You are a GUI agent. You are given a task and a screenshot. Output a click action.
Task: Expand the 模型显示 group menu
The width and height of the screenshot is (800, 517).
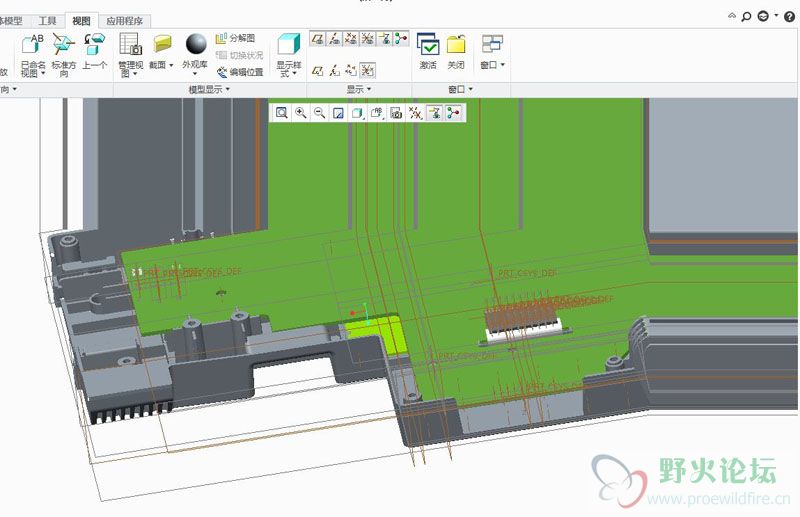pyautogui.click(x=209, y=89)
